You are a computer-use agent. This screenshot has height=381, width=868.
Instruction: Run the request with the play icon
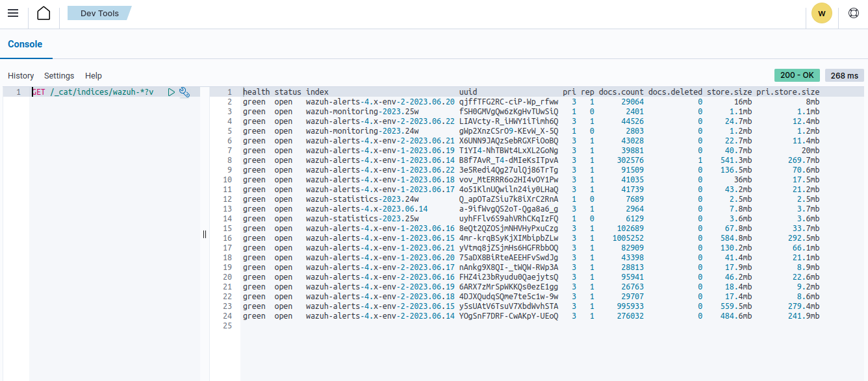click(x=172, y=92)
